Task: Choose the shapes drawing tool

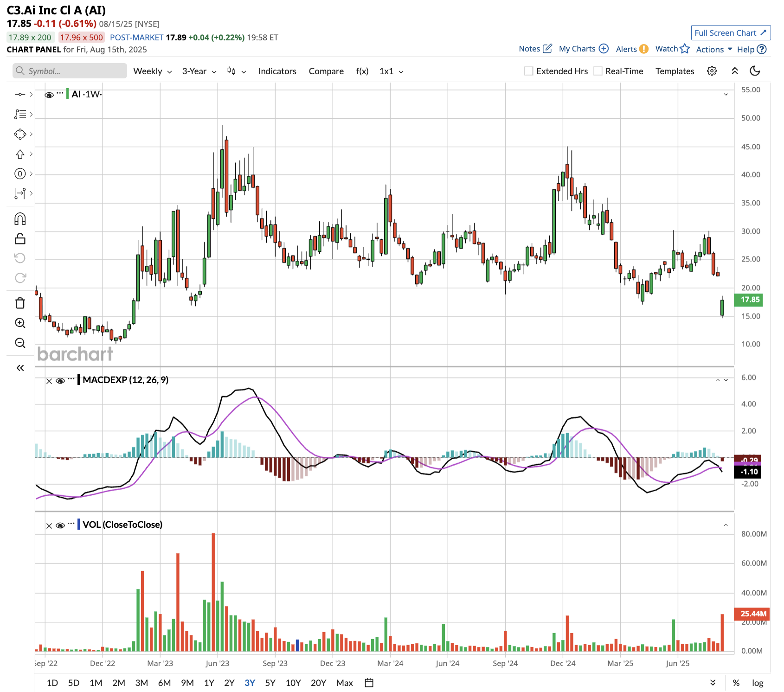Action: click(20, 134)
